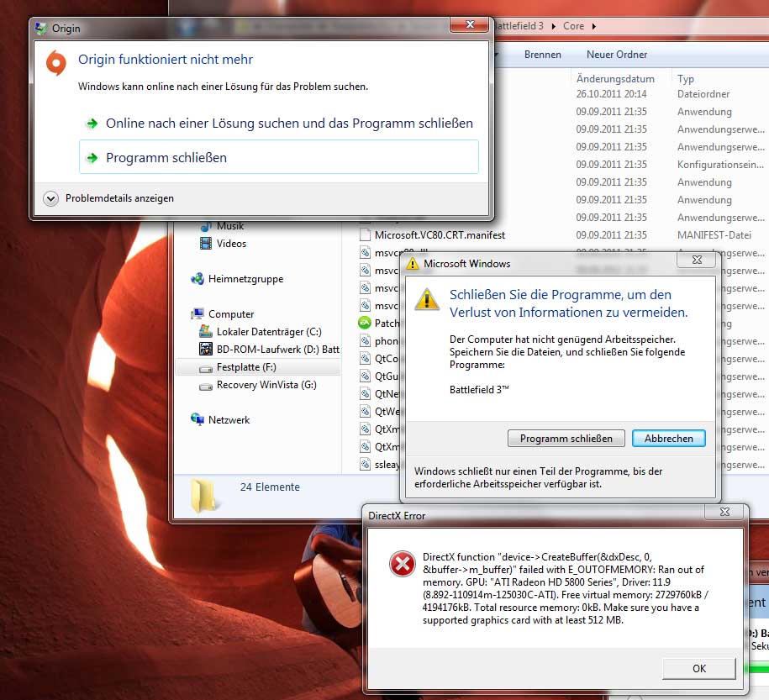
Task: Click icon of Microsoft.VC80.CRT.manifest file
Action: (365, 235)
